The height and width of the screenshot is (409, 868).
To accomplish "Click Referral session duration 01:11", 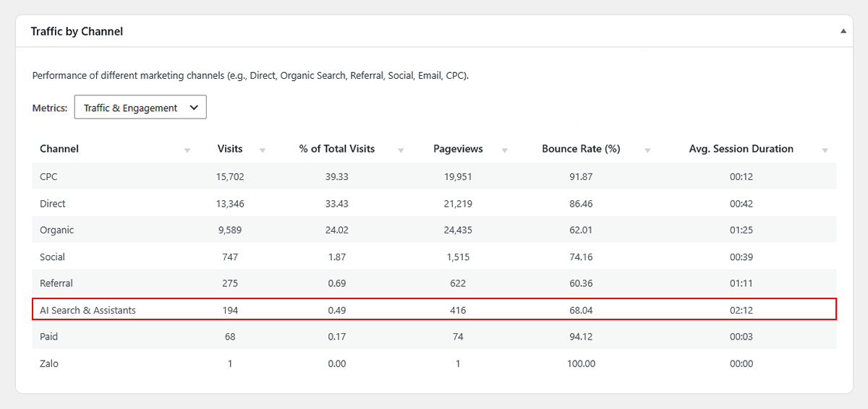I will tap(741, 283).
